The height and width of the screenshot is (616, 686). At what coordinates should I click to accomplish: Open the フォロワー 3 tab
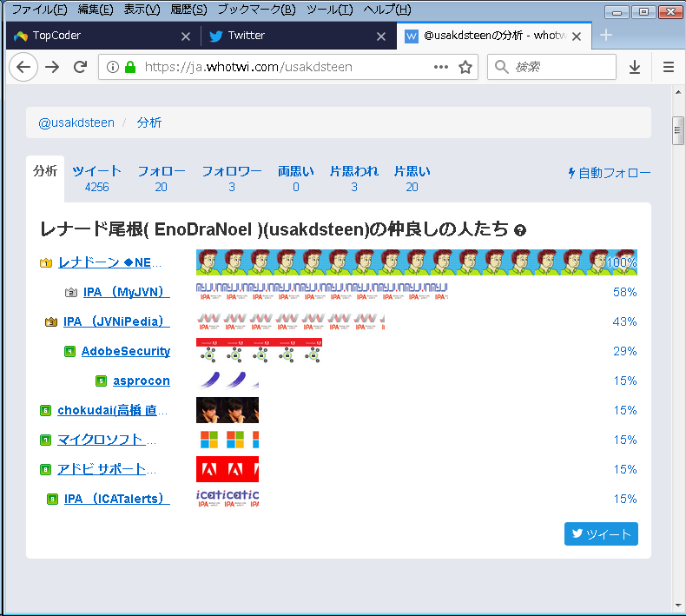(232, 179)
